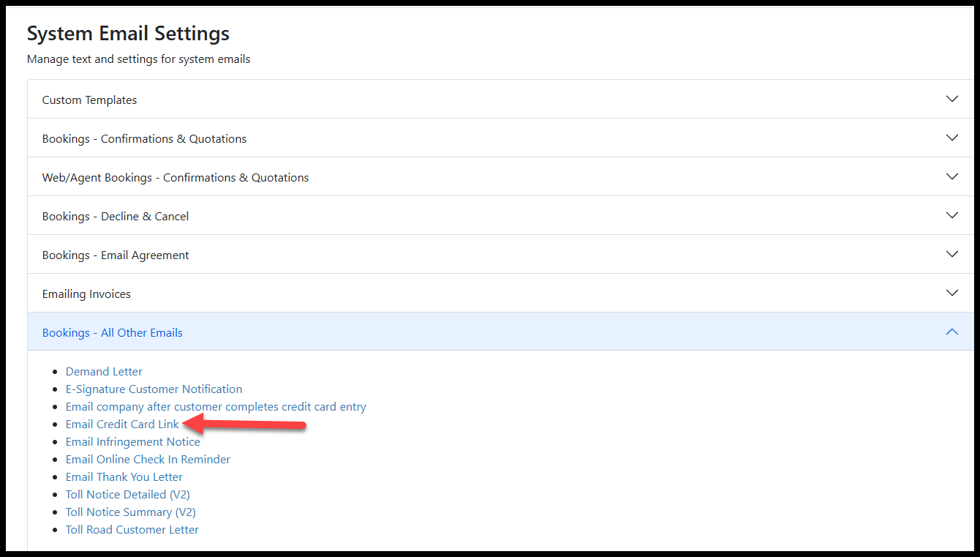Open Email Online Check In Reminder

coord(148,460)
